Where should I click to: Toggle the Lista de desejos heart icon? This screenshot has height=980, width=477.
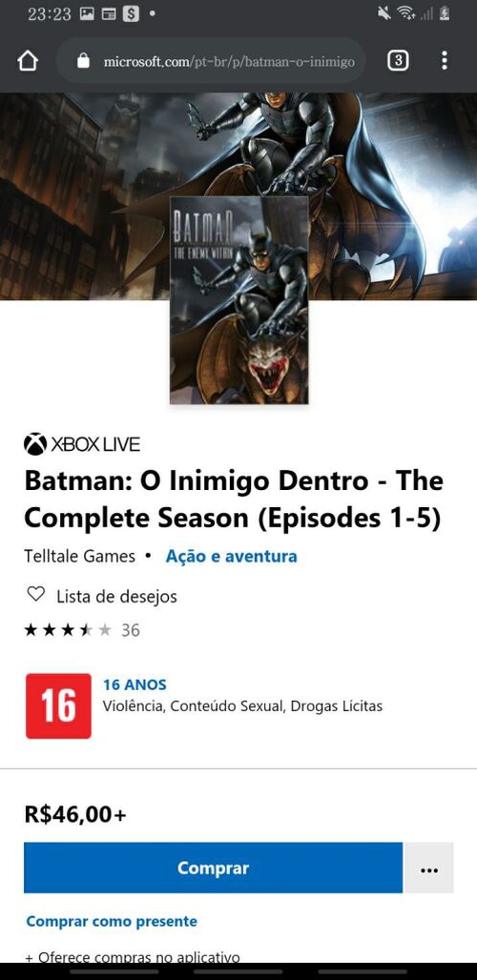click(36, 594)
